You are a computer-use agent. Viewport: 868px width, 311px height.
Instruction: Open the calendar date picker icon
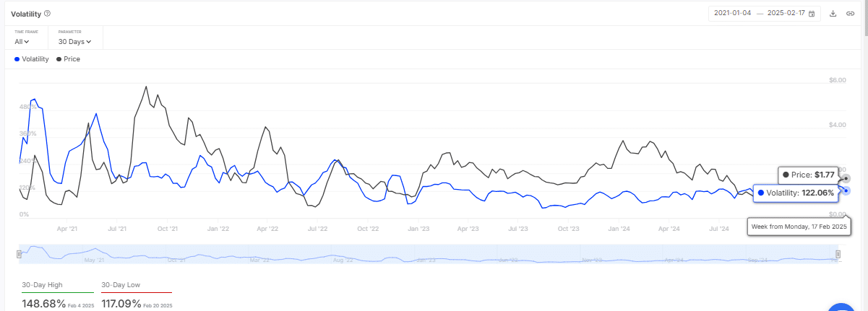point(812,14)
